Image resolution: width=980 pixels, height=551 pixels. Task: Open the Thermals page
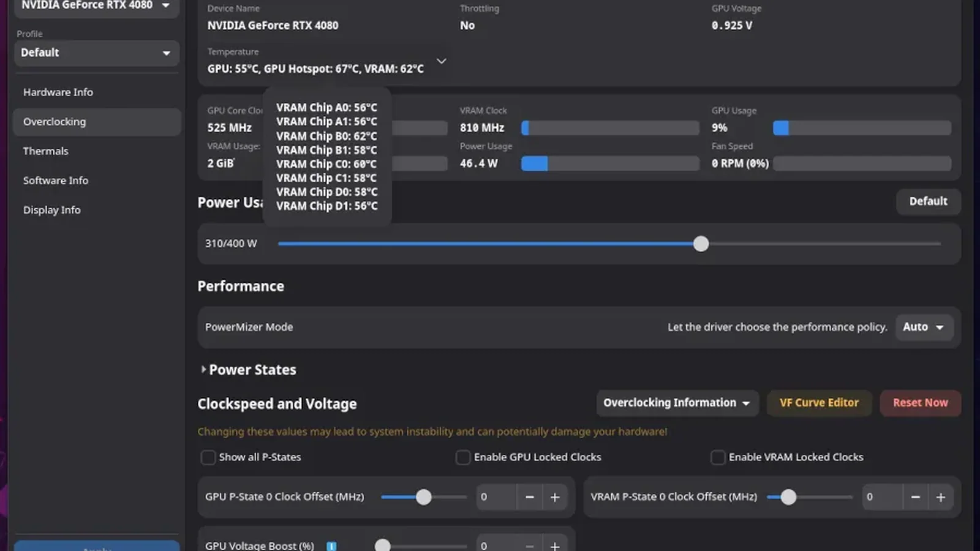[97, 151]
